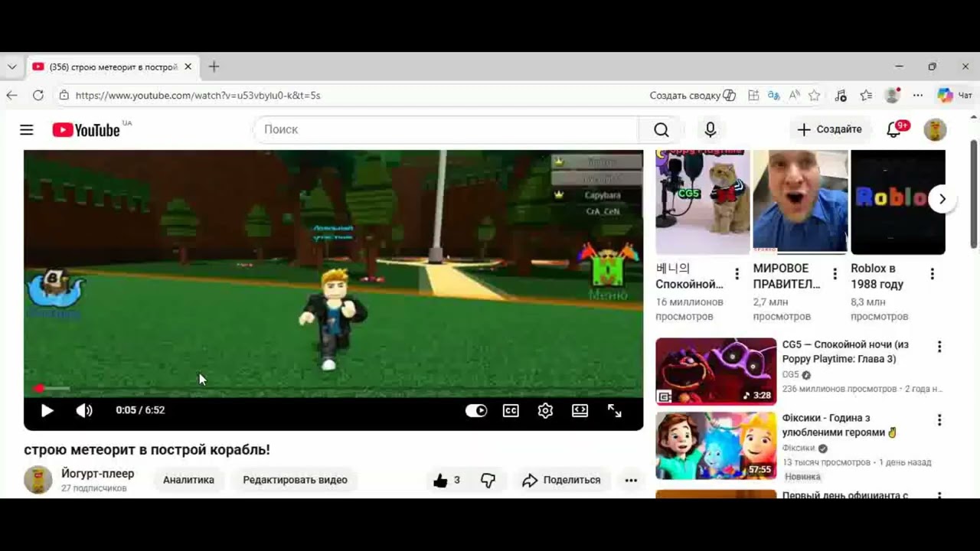Share the video with Поделиться
This screenshot has width=980, height=551.
tap(561, 481)
